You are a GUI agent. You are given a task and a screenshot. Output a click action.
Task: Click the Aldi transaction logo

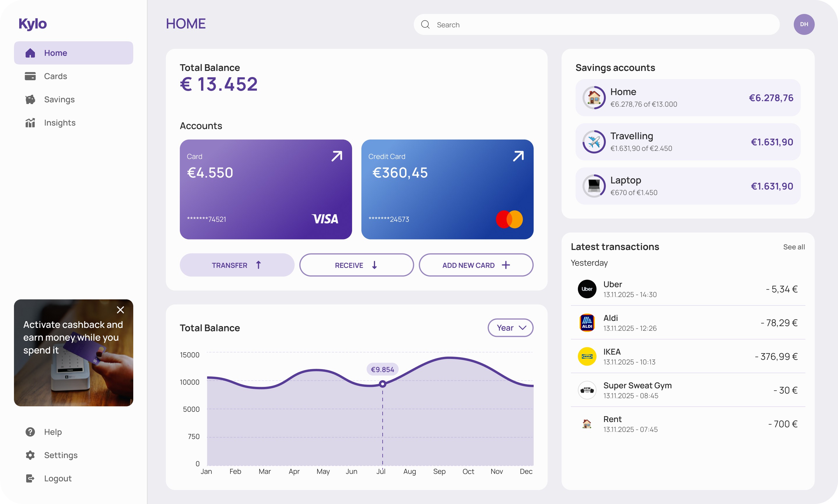[587, 323]
